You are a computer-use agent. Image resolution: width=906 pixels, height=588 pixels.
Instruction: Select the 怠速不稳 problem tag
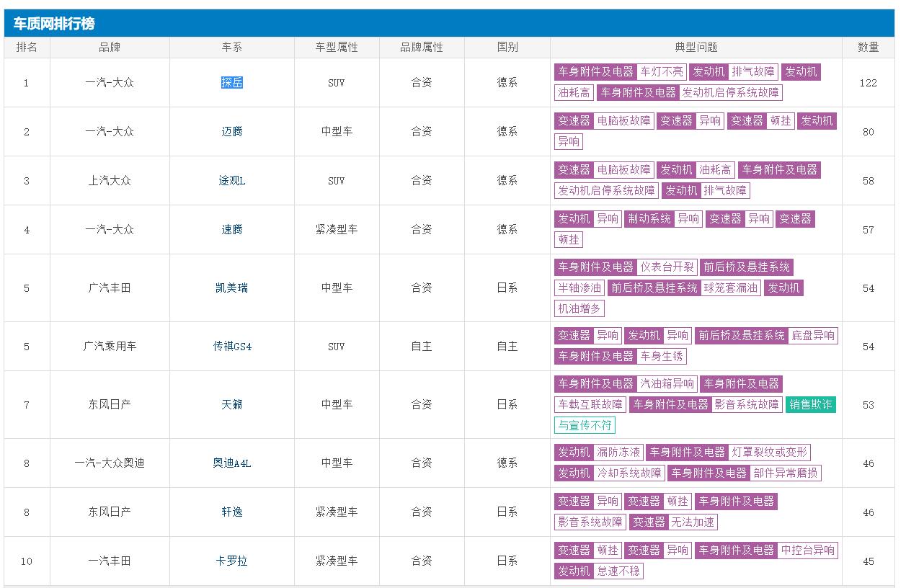tap(618, 571)
